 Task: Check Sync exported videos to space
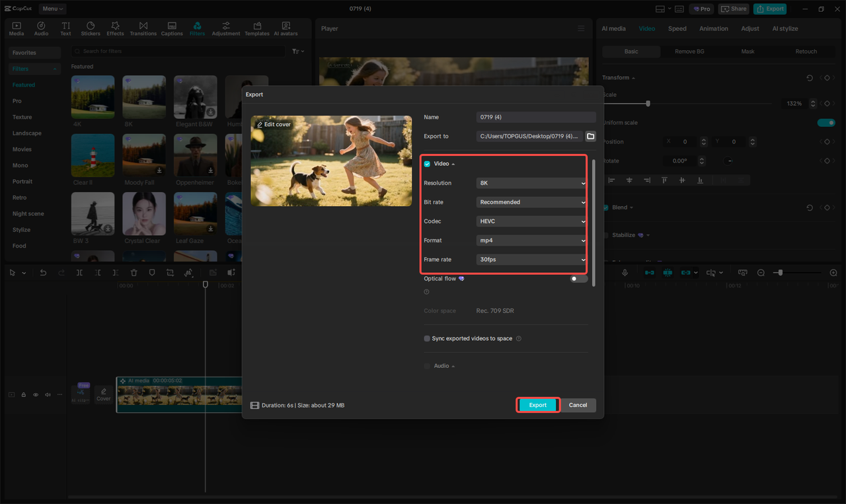point(426,338)
